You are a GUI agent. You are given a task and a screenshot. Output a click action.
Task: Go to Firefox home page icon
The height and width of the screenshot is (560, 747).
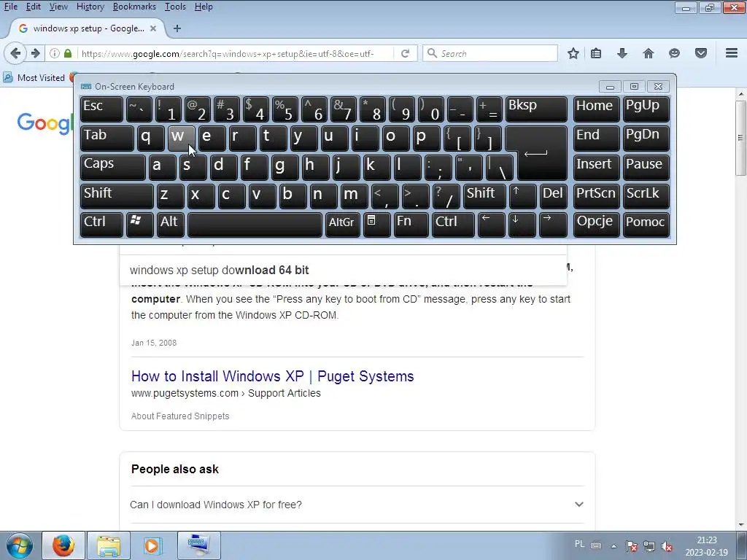coord(648,53)
